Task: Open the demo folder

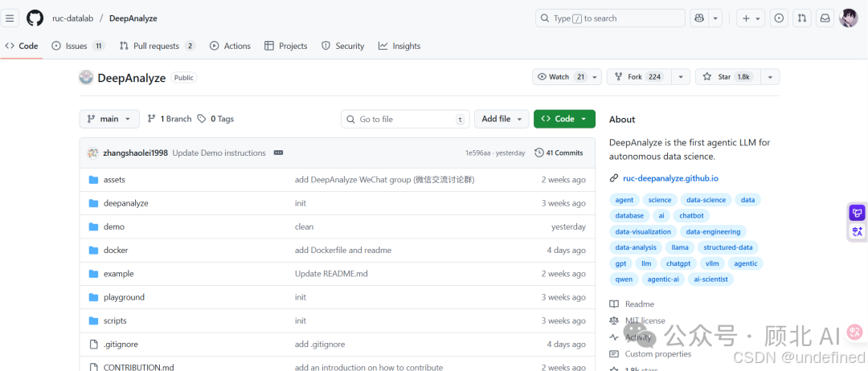Action: (114, 226)
